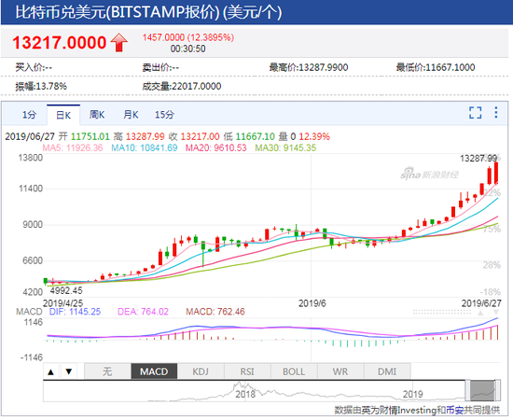The height and width of the screenshot is (420, 513).
Task: Select the MACD indicator button
Action: click(x=154, y=371)
